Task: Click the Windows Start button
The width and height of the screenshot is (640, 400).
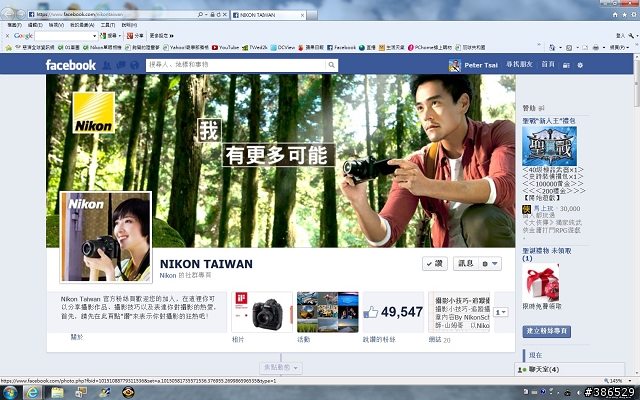Action: (x=10, y=393)
